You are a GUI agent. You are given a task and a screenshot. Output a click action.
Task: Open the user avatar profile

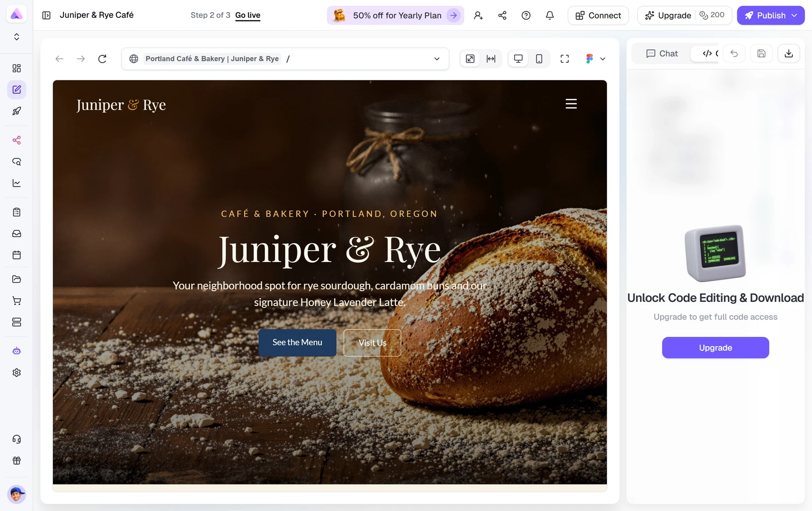(x=17, y=494)
